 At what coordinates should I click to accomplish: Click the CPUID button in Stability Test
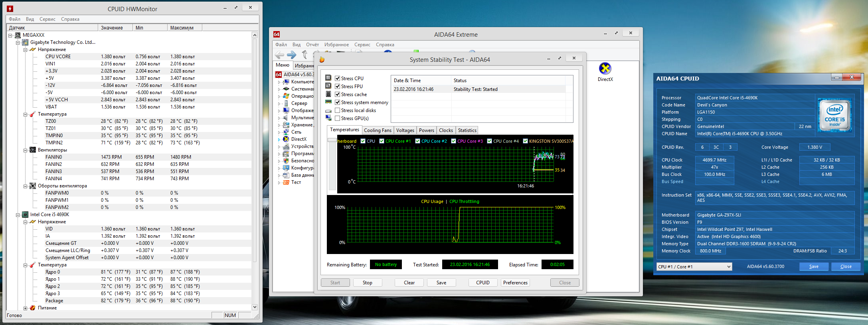pos(483,283)
